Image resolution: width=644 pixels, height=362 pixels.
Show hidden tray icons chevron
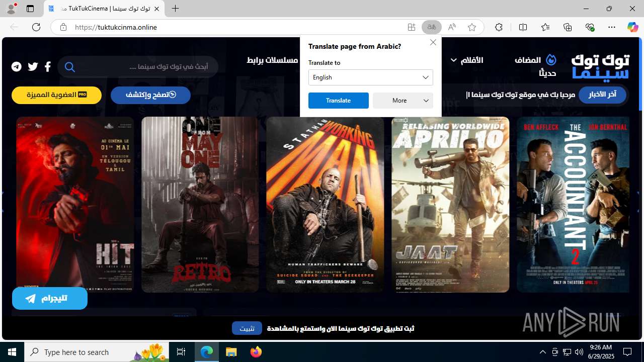542,352
